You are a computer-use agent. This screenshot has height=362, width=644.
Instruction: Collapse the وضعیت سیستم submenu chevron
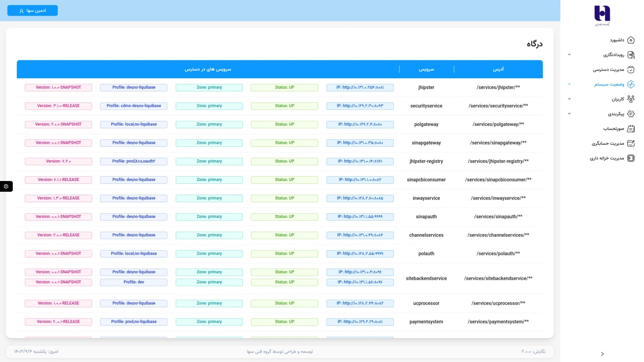pos(569,84)
